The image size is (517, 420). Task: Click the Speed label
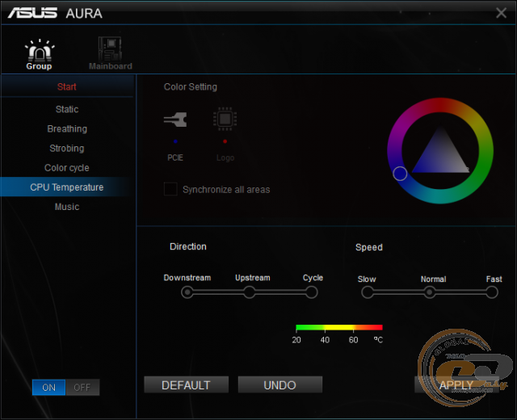click(x=369, y=247)
